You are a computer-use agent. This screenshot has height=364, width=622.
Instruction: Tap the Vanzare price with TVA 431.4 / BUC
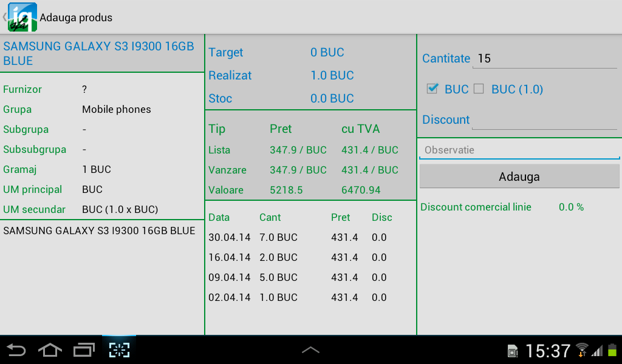370,170
